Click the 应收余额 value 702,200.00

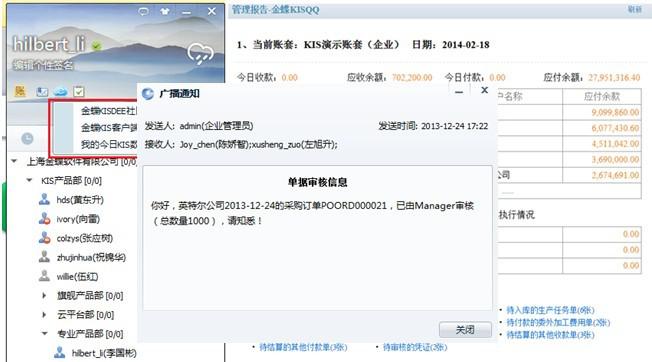tap(412, 78)
